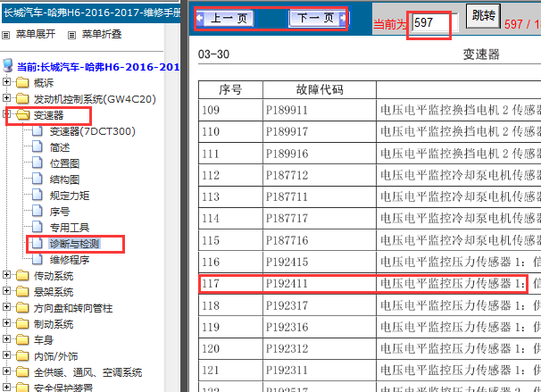The width and height of the screenshot is (541, 392).
Task: Click the 方向盘和转向管柱 folder icon
Action: tap(22, 307)
